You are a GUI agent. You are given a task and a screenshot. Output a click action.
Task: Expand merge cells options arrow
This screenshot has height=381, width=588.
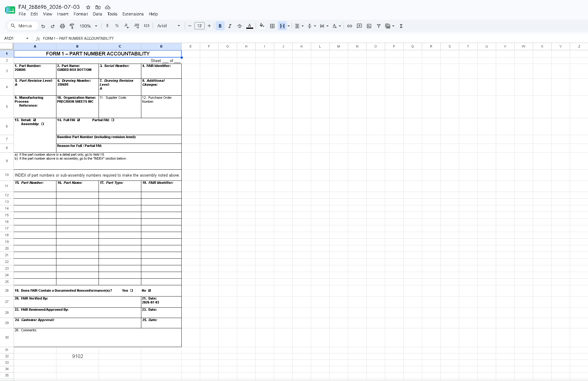pyautogui.click(x=289, y=26)
